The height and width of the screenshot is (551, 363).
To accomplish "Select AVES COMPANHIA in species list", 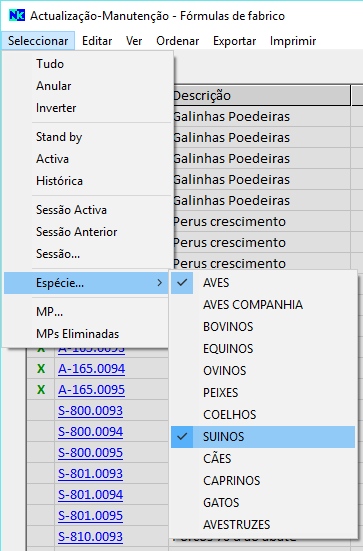I will (x=263, y=304).
